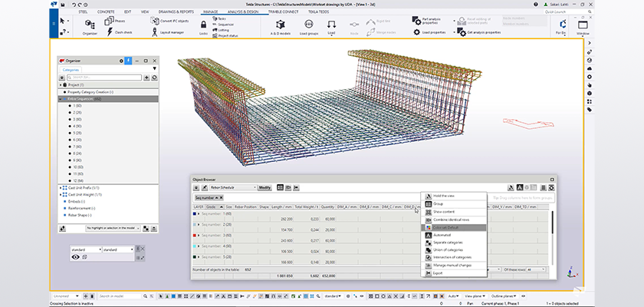
Task: Remove the Seq number grouping chip
Action: [x=221, y=198]
